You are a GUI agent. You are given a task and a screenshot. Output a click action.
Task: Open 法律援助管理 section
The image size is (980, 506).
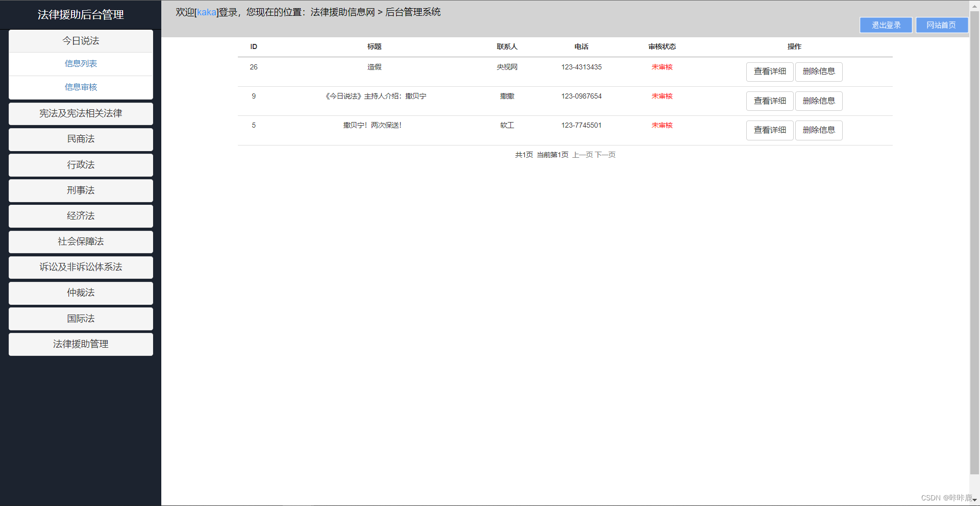(80, 344)
